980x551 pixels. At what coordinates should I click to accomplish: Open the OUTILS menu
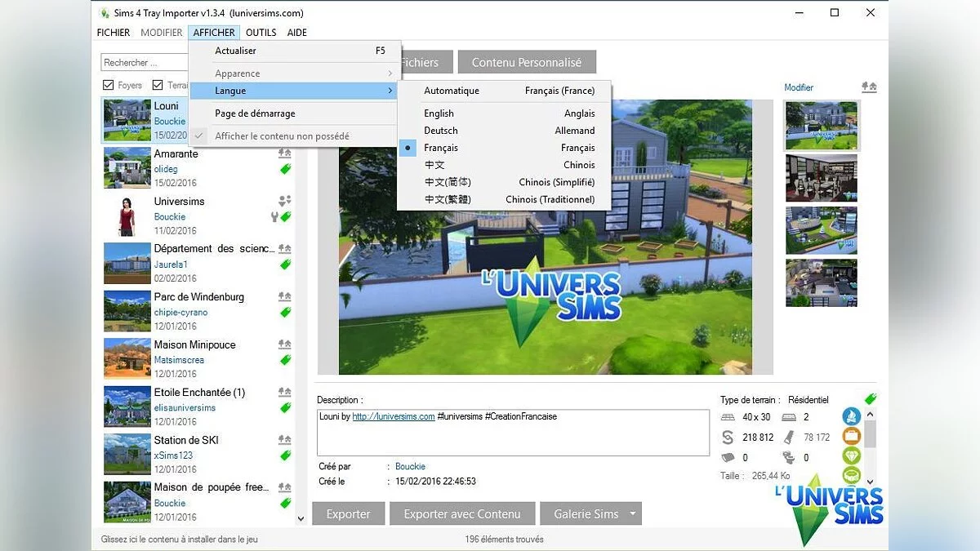(261, 33)
